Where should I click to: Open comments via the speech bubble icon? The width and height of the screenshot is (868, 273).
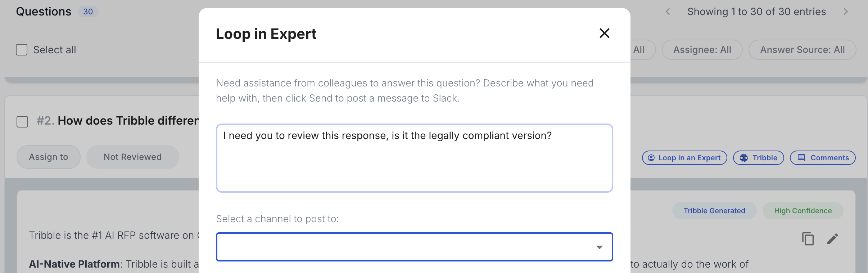click(x=801, y=158)
